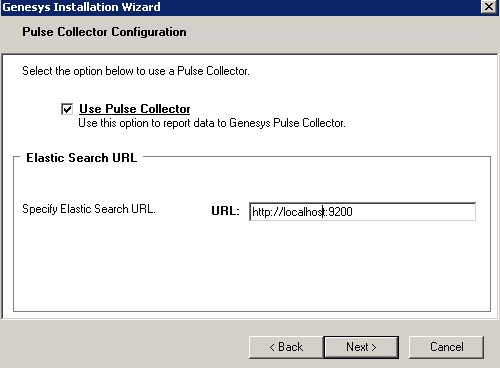The height and width of the screenshot is (368, 500).
Task: Click inside the Elastic Search URL field
Action: click(x=362, y=212)
